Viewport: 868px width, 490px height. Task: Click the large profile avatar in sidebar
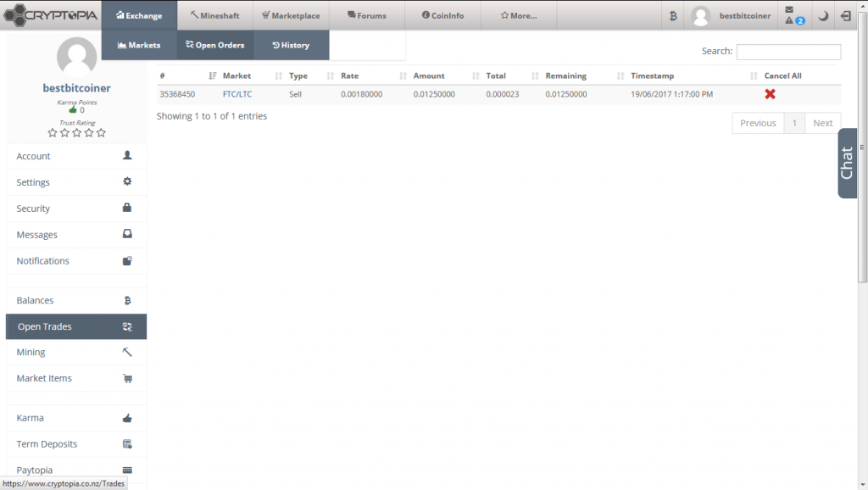click(76, 57)
